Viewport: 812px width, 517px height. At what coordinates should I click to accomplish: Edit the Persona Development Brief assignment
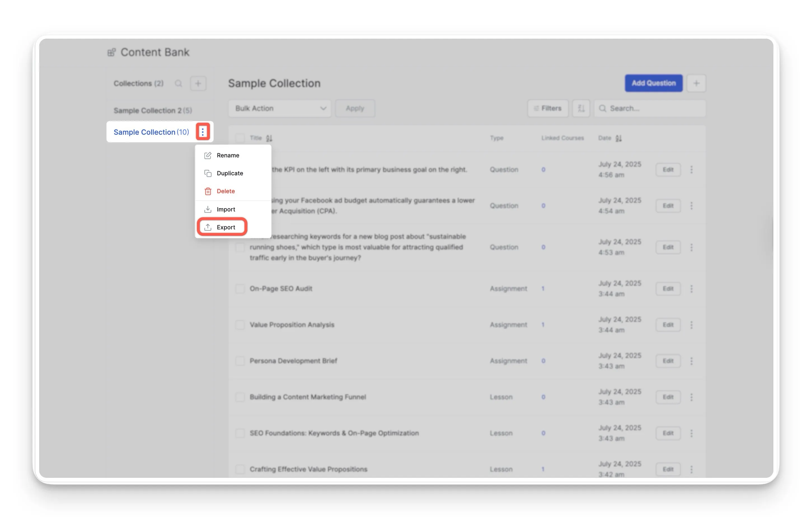click(668, 361)
